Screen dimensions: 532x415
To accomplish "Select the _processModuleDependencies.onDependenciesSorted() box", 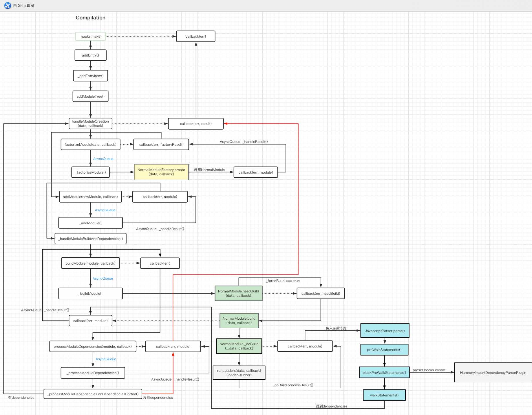I will 93,394.
